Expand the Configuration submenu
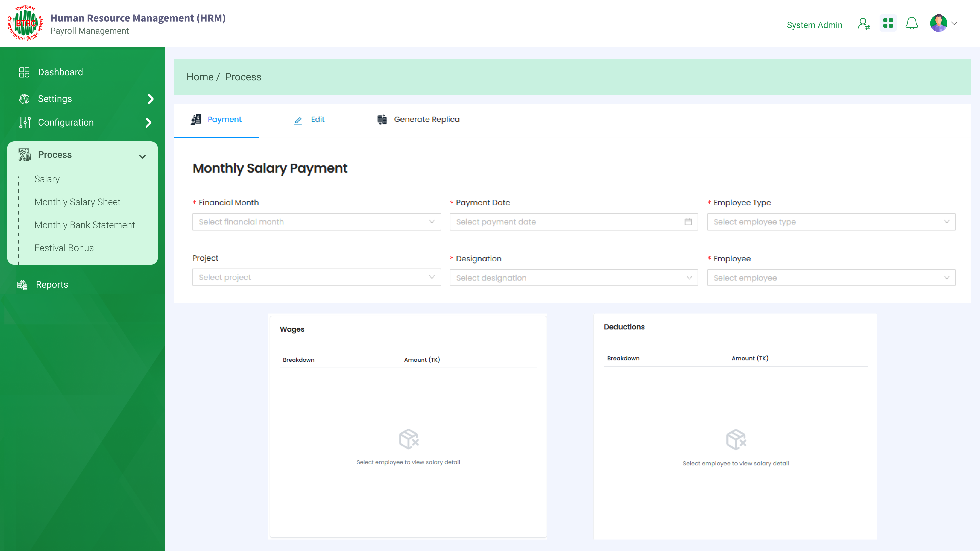The height and width of the screenshot is (551, 980). pyautogui.click(x=149, y=123)
